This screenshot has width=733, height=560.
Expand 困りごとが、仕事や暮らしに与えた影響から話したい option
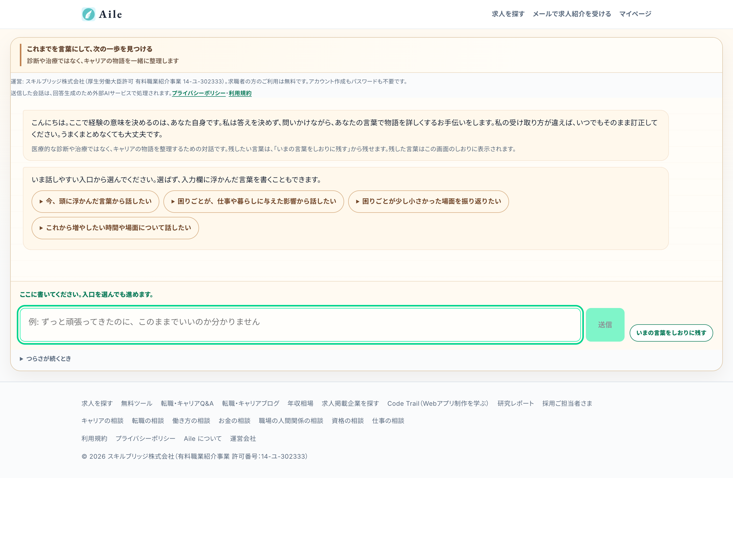pyautogui.click(x=253, y=201)
